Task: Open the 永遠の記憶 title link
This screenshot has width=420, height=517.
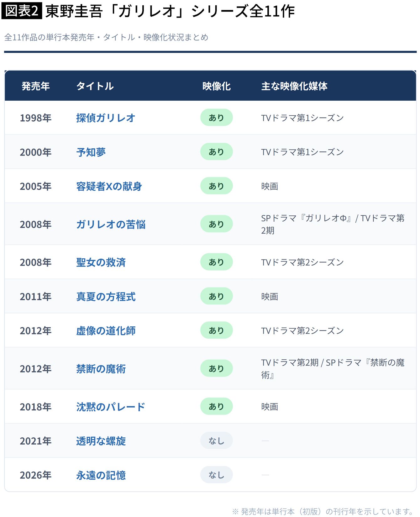Action: tap(101, 475)
